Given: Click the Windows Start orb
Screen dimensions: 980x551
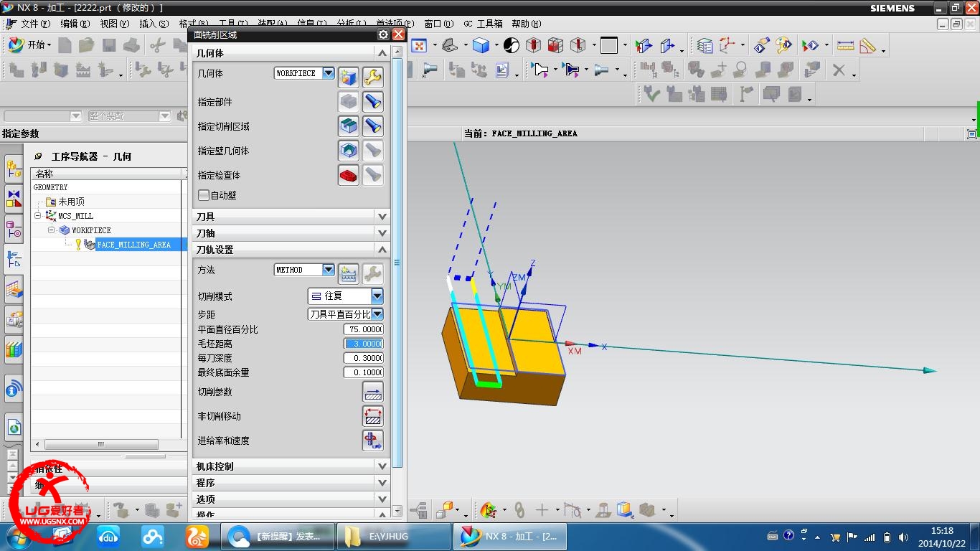Looking at the screenshot, I should 19,536.
